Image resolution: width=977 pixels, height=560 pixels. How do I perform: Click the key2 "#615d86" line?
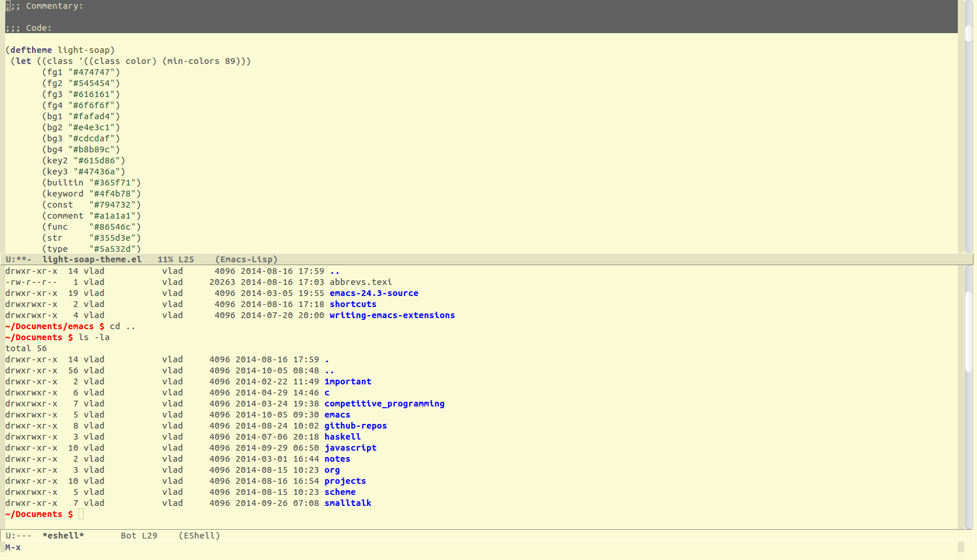pos(83,160)
